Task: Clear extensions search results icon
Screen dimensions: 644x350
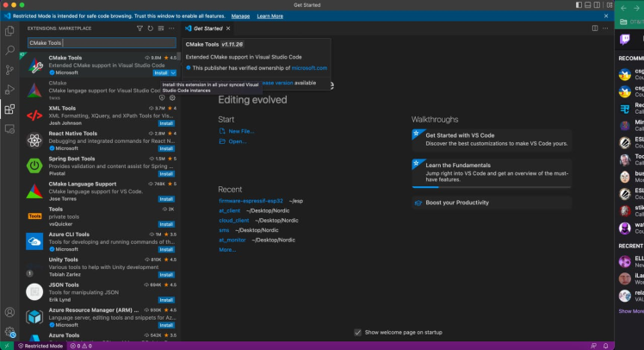Action: click(x=161, y=28)
